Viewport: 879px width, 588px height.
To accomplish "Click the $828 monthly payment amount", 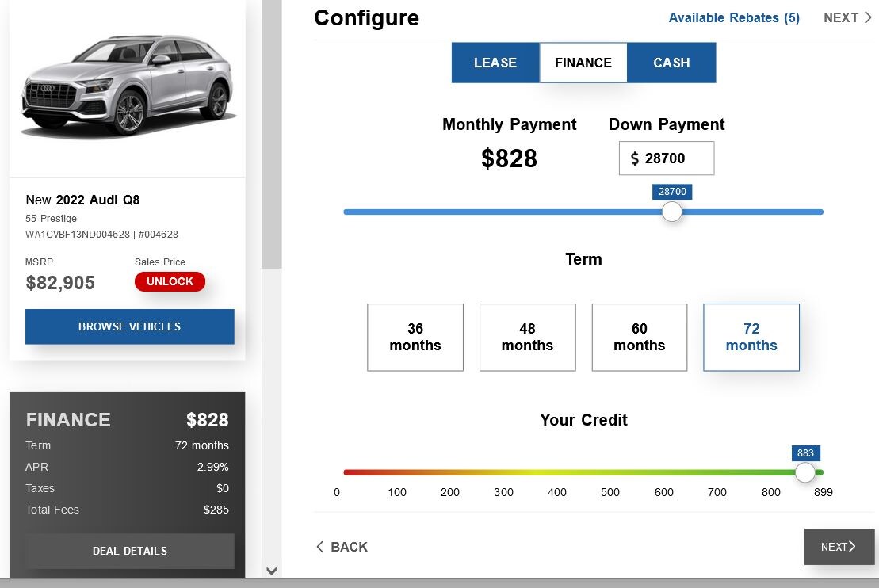I will pyautogui.click(x=509, y=158).
